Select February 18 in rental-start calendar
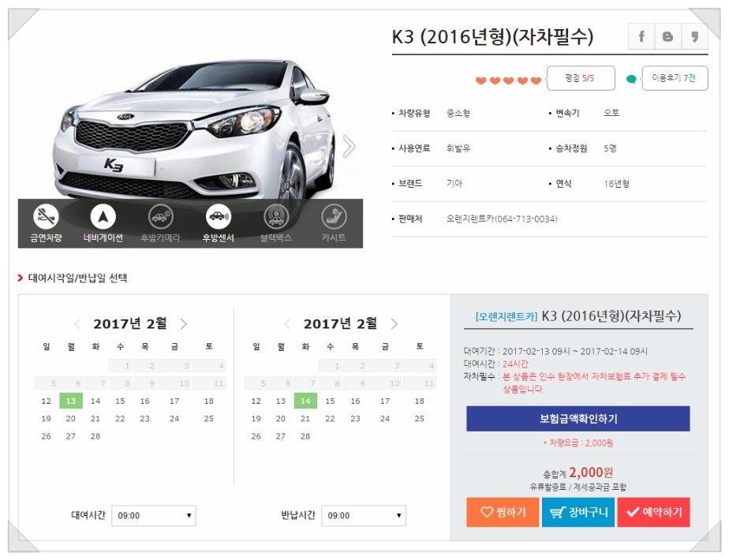The image size is (729, 560). click(209, 401)
